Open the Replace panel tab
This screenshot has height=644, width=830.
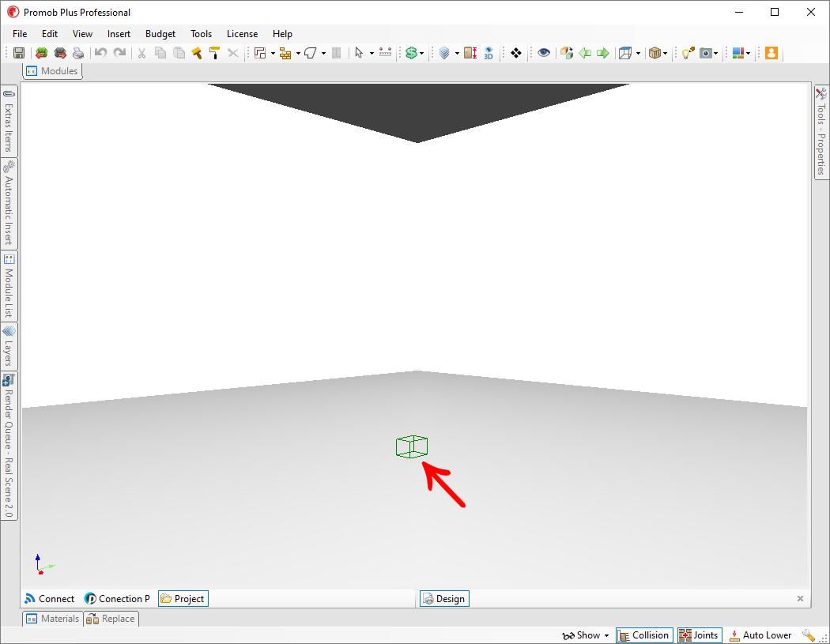111,619
